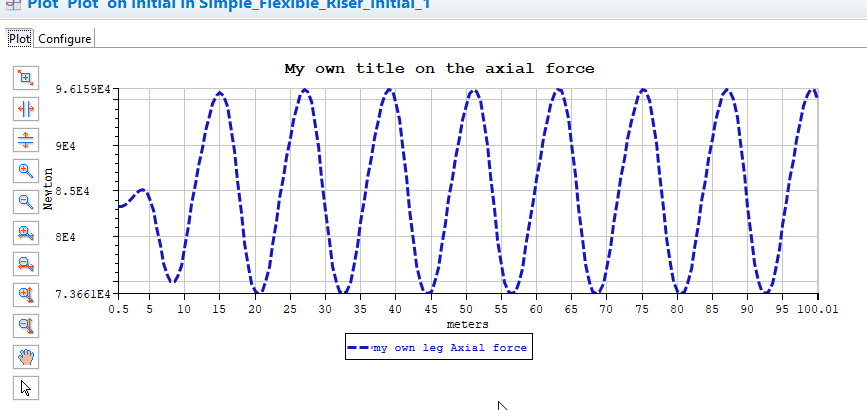Screen dimensions: 867x410
Task: Zoom out horizontally with the magnifier icon
Action: (27, 263)
